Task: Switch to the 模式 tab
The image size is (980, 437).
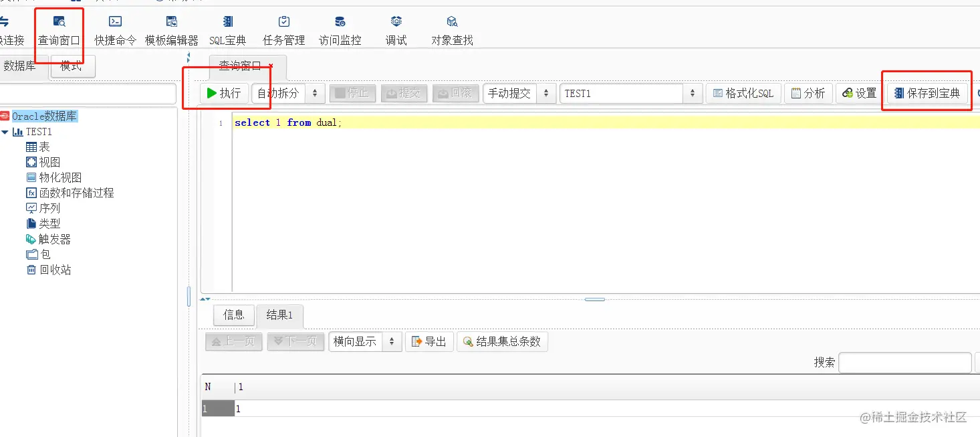Action: (x=72, y=66)
